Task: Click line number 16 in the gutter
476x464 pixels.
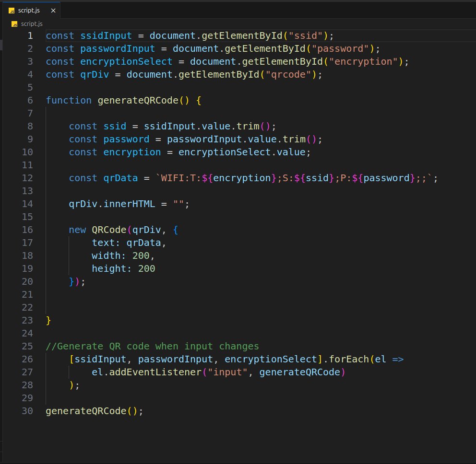Action: tap(27, 230)
